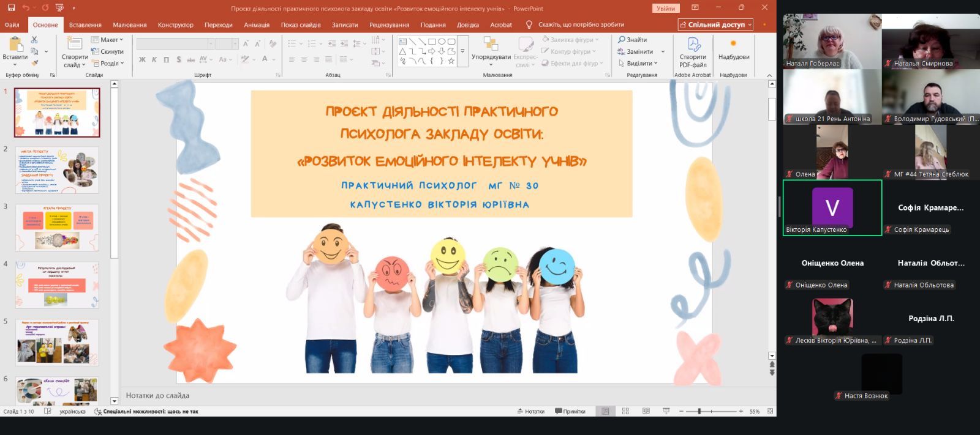Select slide 3 thumbnail Етапи проекту

pyautogui.click(x=57, y=228)
